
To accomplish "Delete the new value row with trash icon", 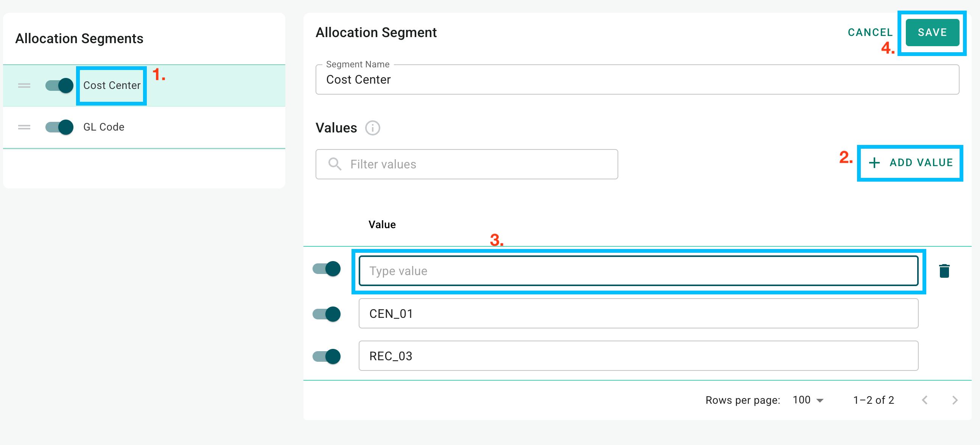I will 944,271.
